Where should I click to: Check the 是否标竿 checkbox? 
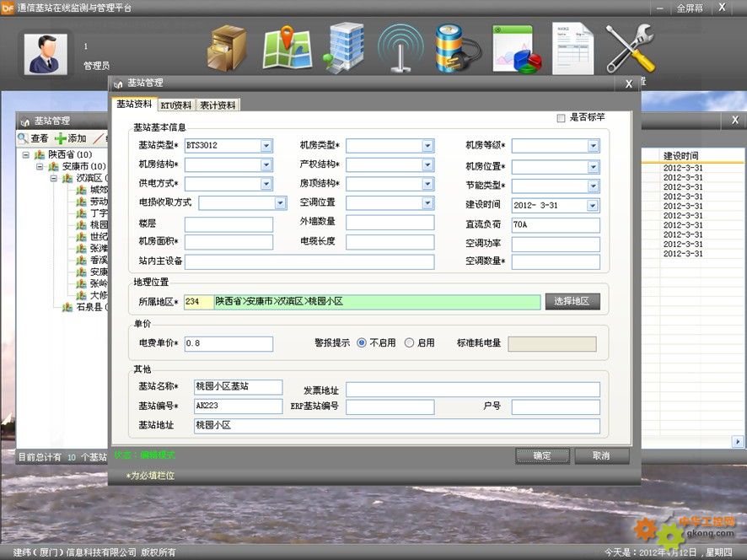(562, 118)
